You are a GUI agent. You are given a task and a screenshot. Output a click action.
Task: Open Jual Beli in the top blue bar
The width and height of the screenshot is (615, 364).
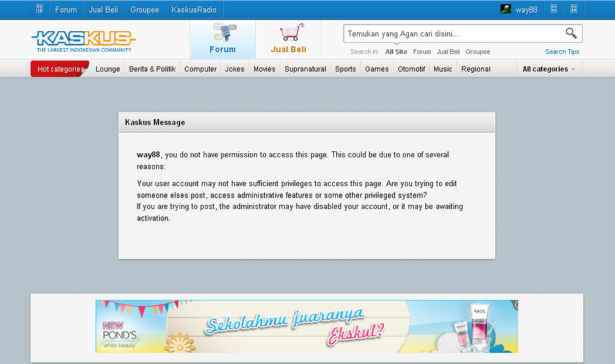coord(103,10)
